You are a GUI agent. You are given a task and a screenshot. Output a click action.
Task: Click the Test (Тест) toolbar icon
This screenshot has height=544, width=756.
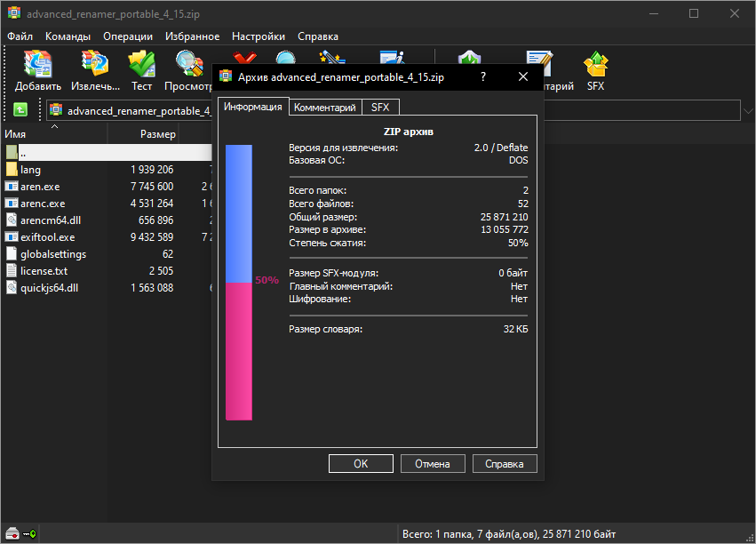coord(142,64)
